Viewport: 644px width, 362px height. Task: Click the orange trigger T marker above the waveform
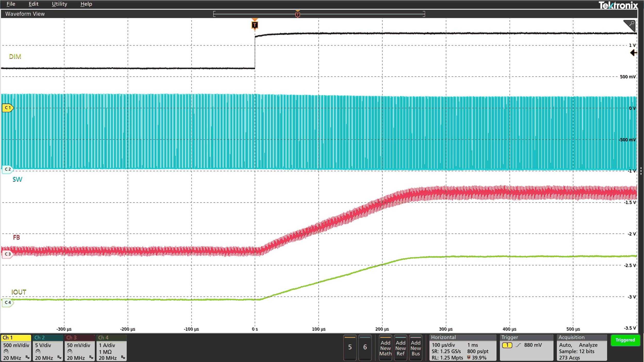pos(255,25)
